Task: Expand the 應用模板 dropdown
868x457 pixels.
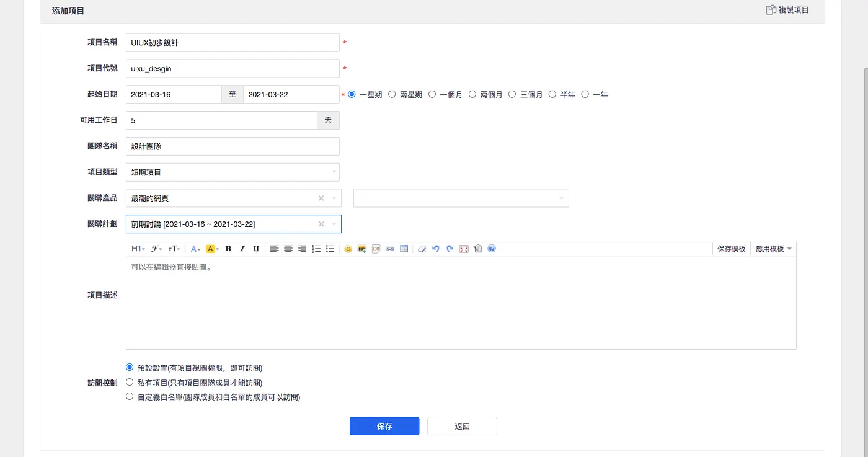Action: 774,249
